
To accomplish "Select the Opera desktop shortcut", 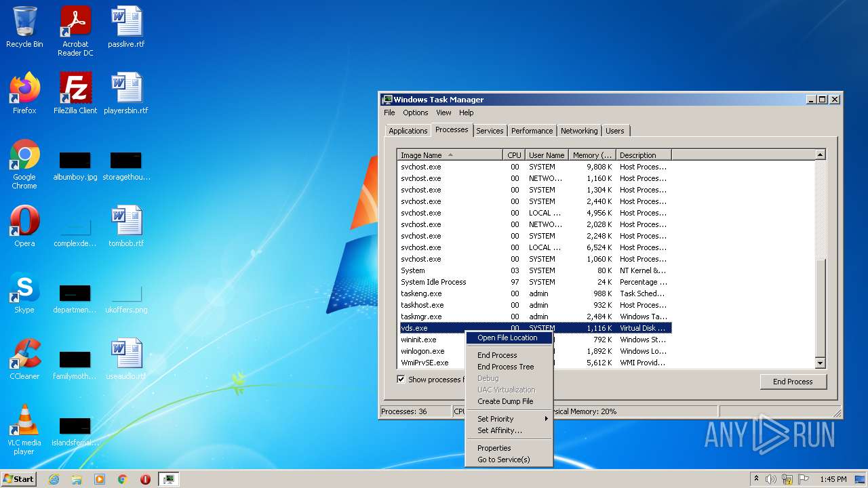I will (24, 226).
